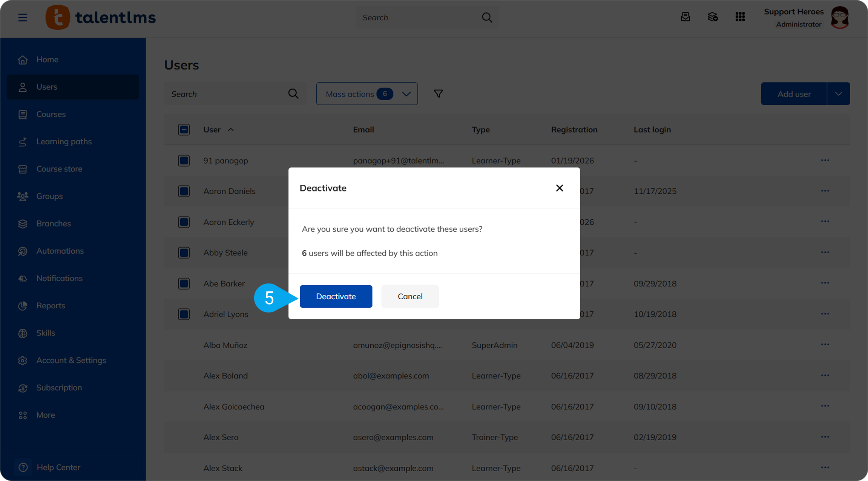The height and width of the screenshot is (481, 868).
Task: Open Automations in the sidebar
Action: coord(73,251)
